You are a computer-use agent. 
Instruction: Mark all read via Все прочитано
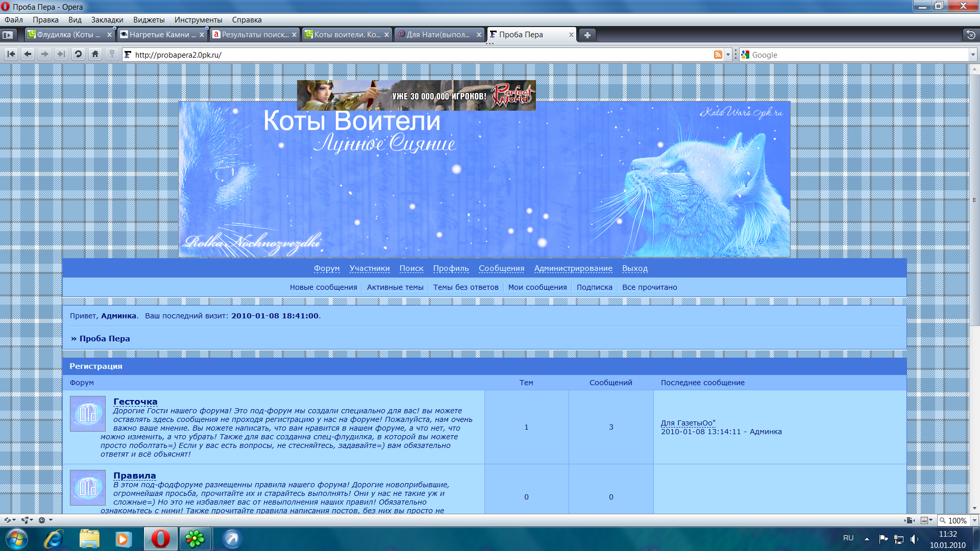tap(650, 287)
